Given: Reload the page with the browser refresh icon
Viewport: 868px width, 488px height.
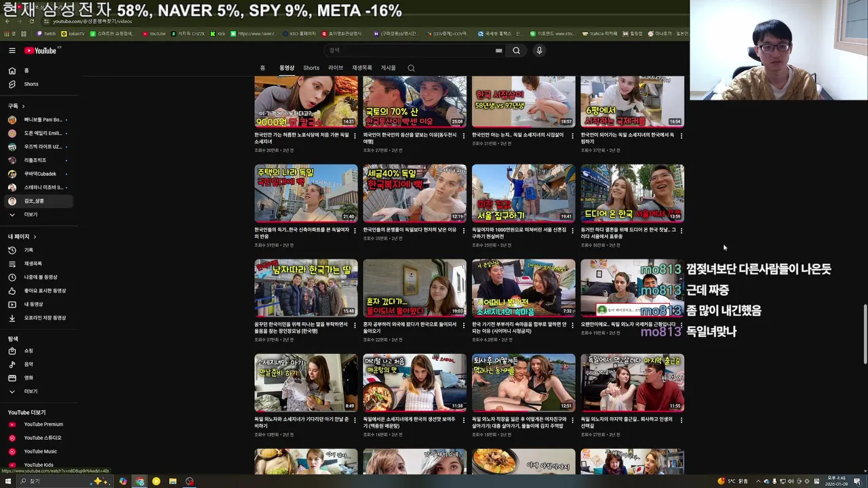Looking at the screenshot, I should (31, 22).
